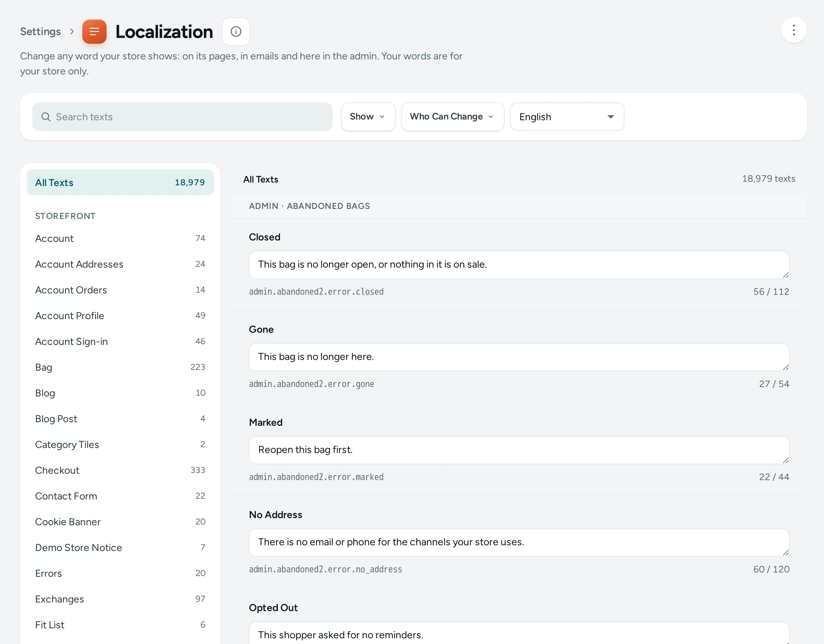
Task: Edit the Gone text field
Action: coord(519,357)
